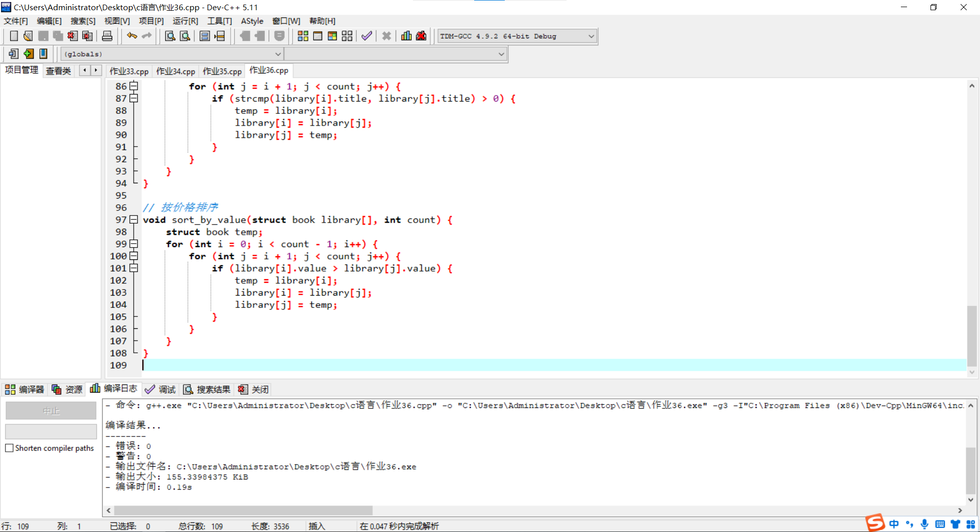This screenshot has width=980, height=532.
Task: Collapse the code fold at line 86
Action: (134, 86)
